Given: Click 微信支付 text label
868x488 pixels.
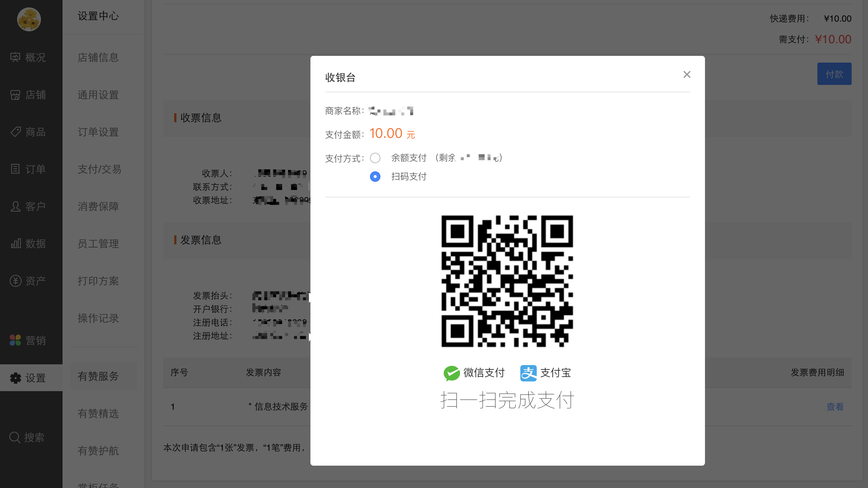Looking at the screenshot, I should coord(484,373).
